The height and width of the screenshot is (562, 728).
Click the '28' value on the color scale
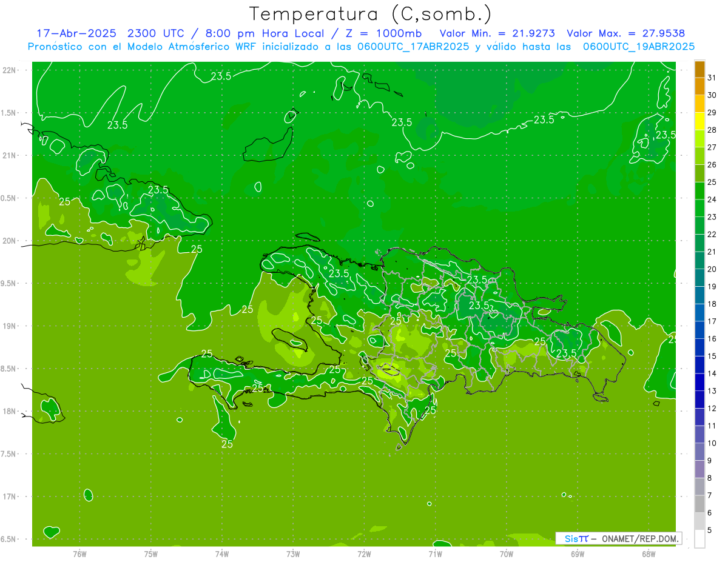pyautogui.click(x=712, y=130)
